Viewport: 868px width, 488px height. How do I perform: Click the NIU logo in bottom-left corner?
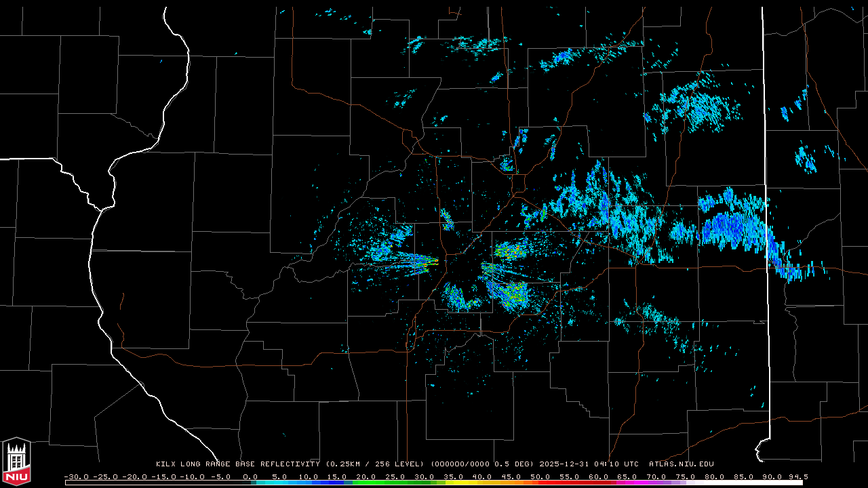pyautogui.click(x=16, y=462)
